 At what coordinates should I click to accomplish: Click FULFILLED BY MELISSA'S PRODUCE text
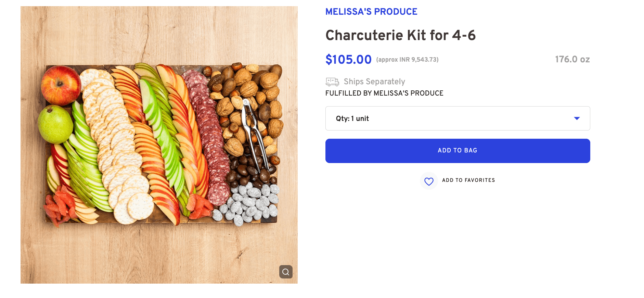coord(384,93)
